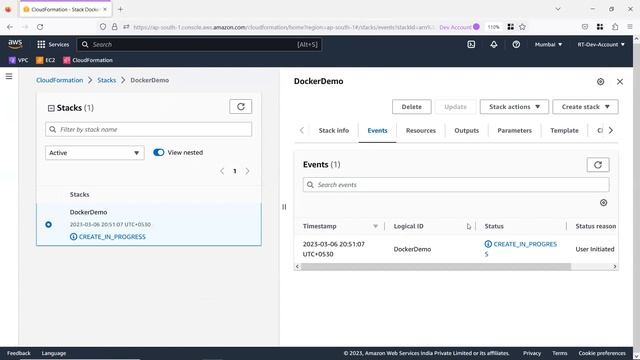Viewport: 640px width, 360px height.
Task: Open the Privacy link in footer
Action: coord(532,353)
